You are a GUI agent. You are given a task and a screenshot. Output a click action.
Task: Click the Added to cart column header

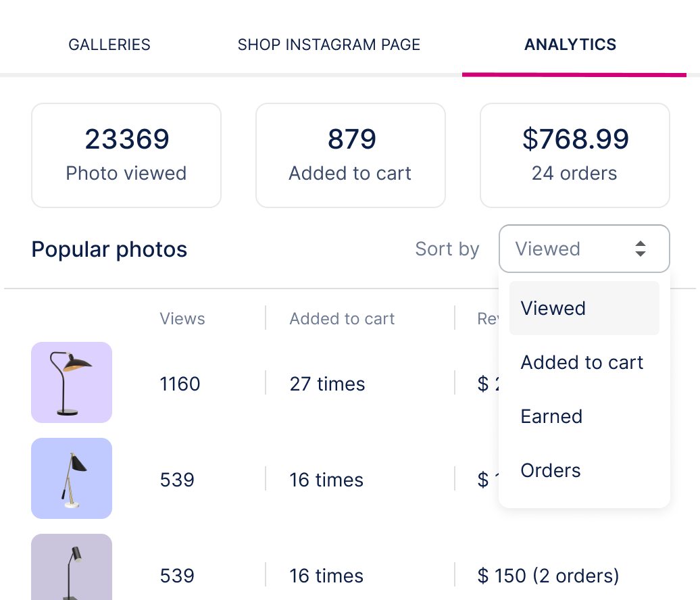(x=342, y=318)
